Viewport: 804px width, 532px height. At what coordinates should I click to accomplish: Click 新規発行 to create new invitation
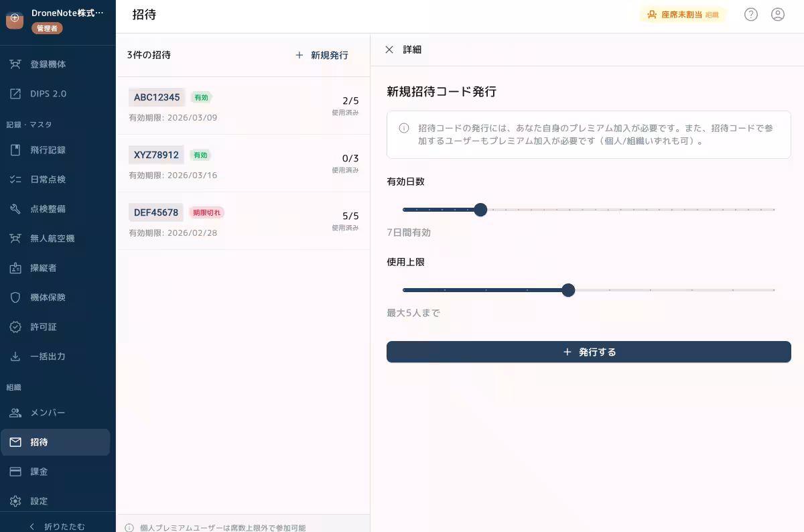322,55
